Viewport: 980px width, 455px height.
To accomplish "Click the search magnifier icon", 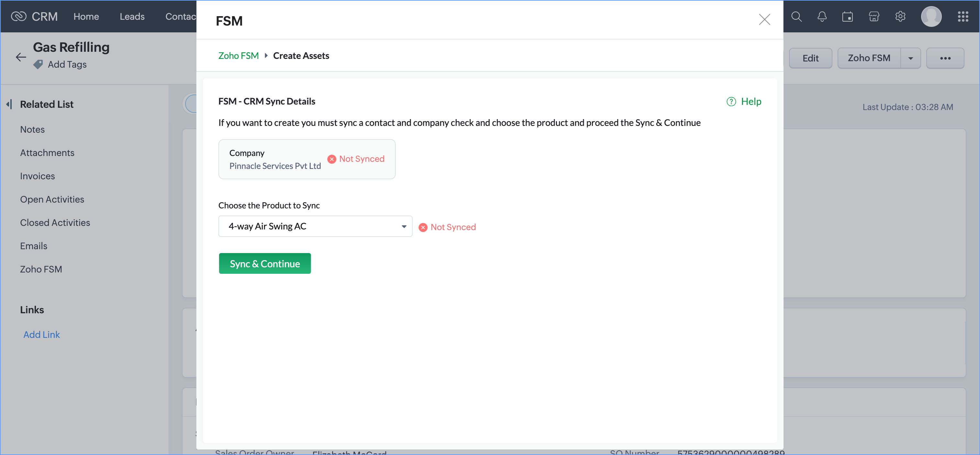I will click(796, 17).
